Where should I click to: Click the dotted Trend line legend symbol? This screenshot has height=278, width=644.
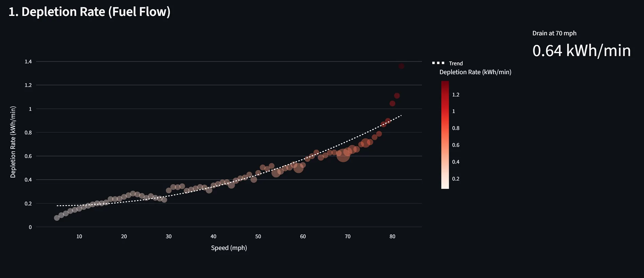tap(438, 63)
